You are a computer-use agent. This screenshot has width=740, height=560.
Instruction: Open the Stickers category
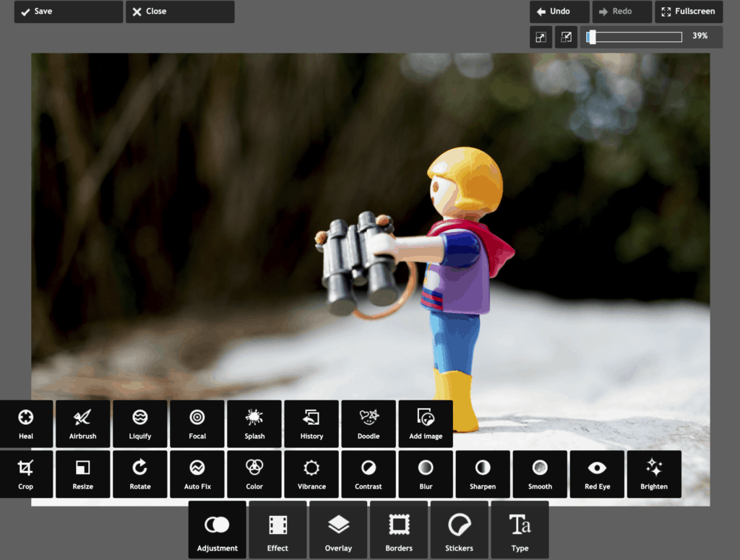[x=459, y=530]
